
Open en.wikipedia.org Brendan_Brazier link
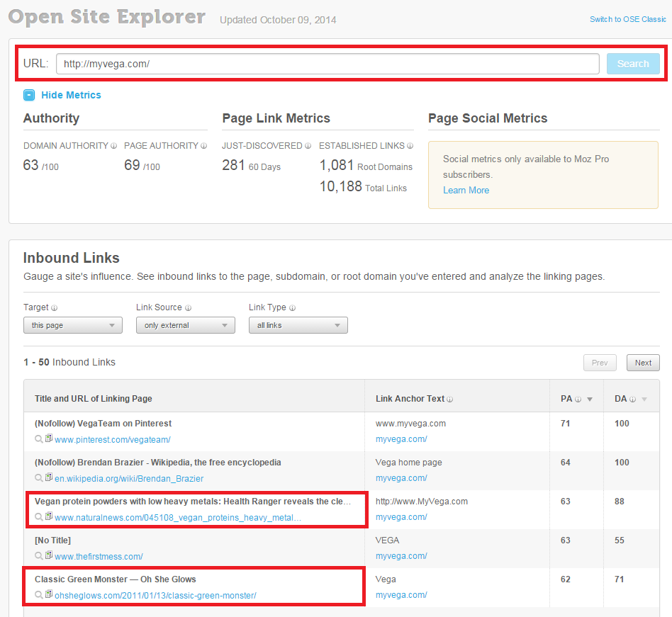129,479
